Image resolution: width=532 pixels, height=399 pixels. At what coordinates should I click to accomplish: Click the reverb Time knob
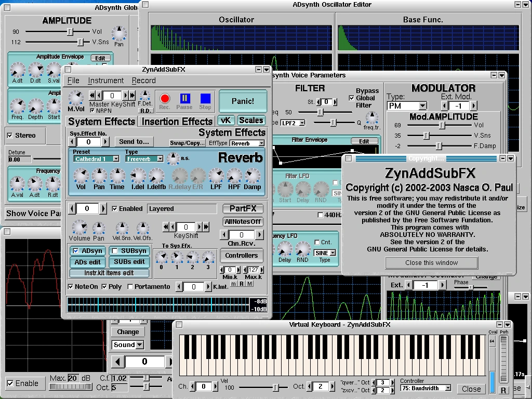click(x=117, y=177)
